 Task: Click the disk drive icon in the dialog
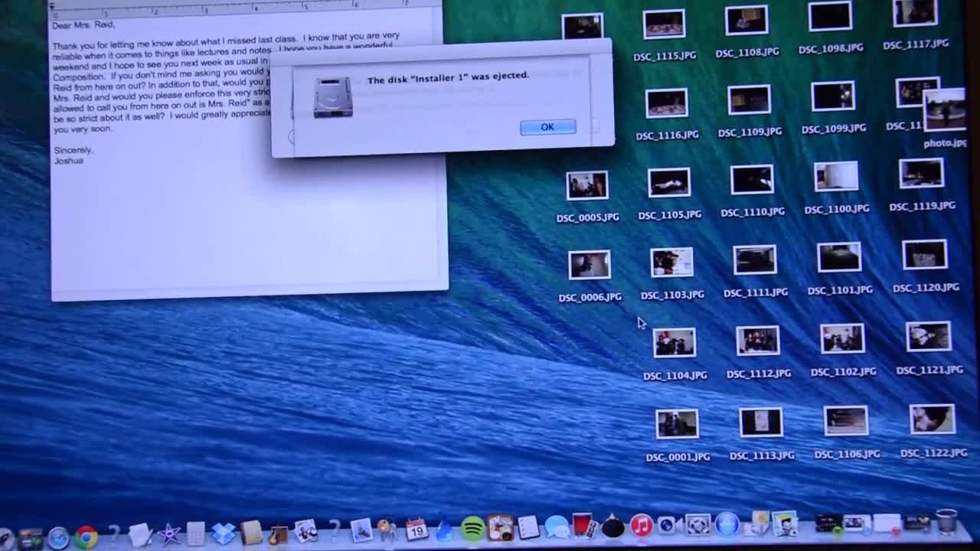click(x=333, y=97)
